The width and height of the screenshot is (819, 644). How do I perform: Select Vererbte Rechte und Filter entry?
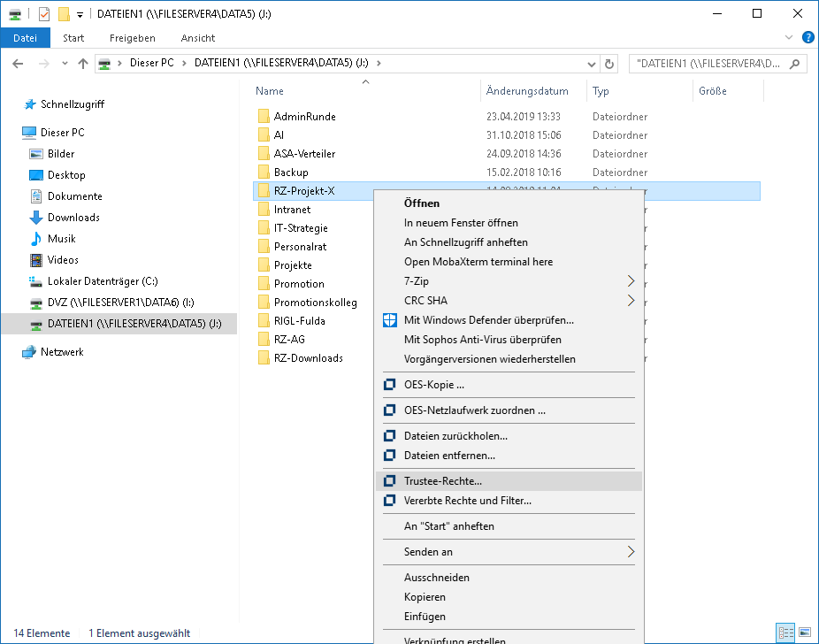(x=467, y=501)
